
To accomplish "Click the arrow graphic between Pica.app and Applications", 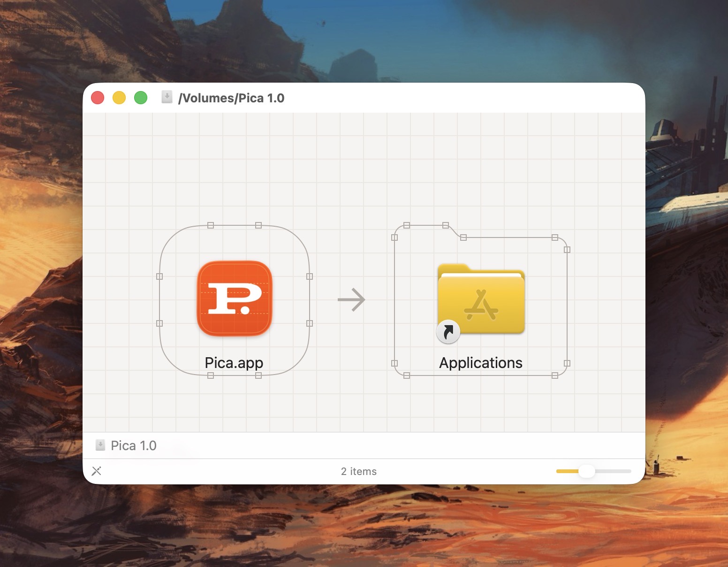I will (351, 299).
